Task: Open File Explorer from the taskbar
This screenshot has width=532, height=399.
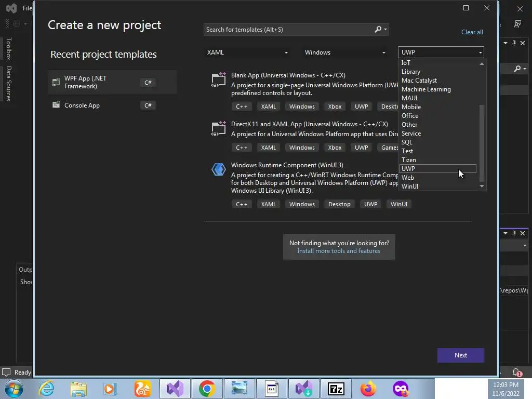Action: point(78,389)
